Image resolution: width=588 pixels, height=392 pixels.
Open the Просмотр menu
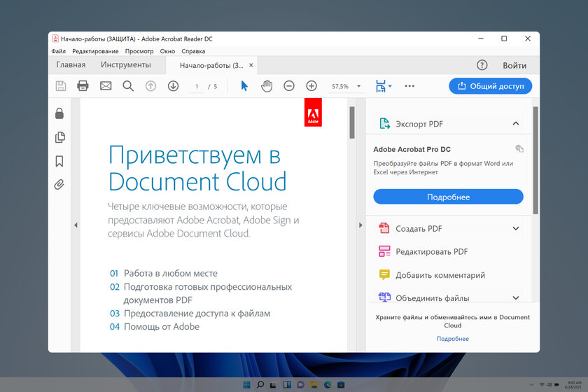(139, 51)
